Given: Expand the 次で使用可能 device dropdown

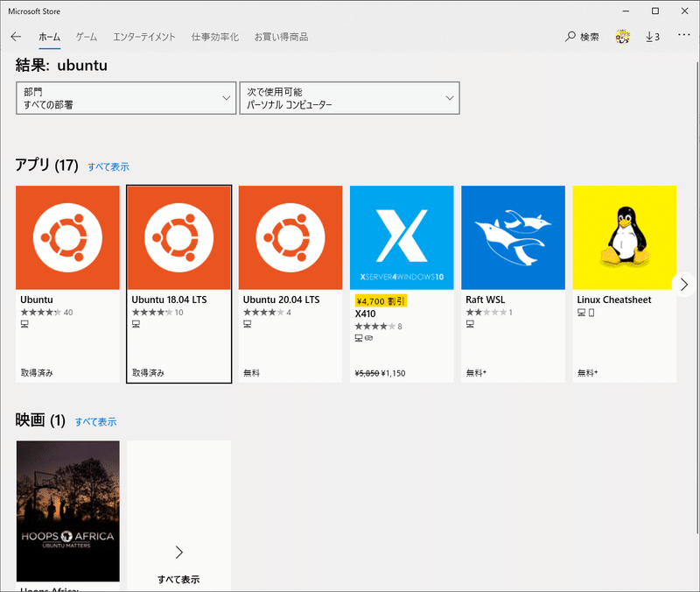Looking at the screenshot, I should [349, 98].
